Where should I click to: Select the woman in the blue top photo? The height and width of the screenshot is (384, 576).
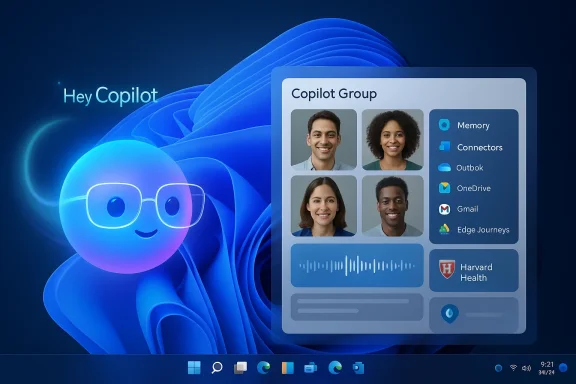[324, 206]
